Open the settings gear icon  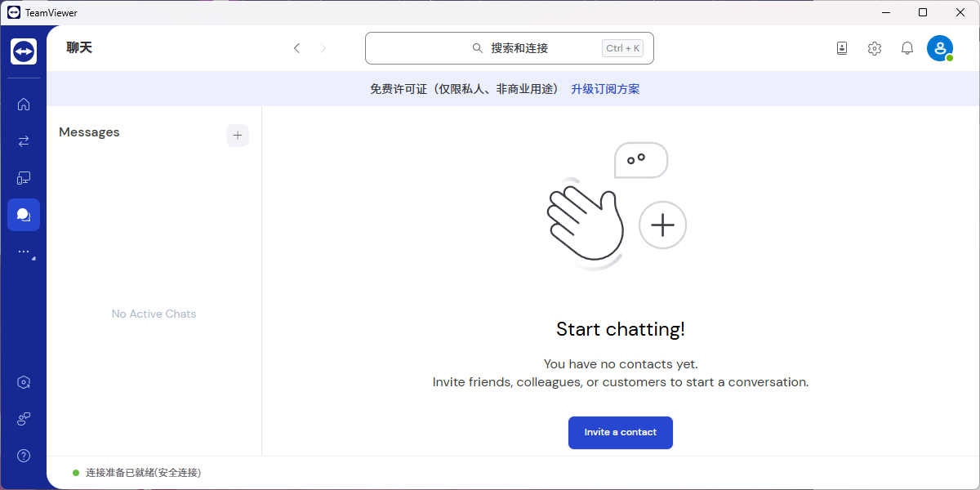[x=875, y=48]
